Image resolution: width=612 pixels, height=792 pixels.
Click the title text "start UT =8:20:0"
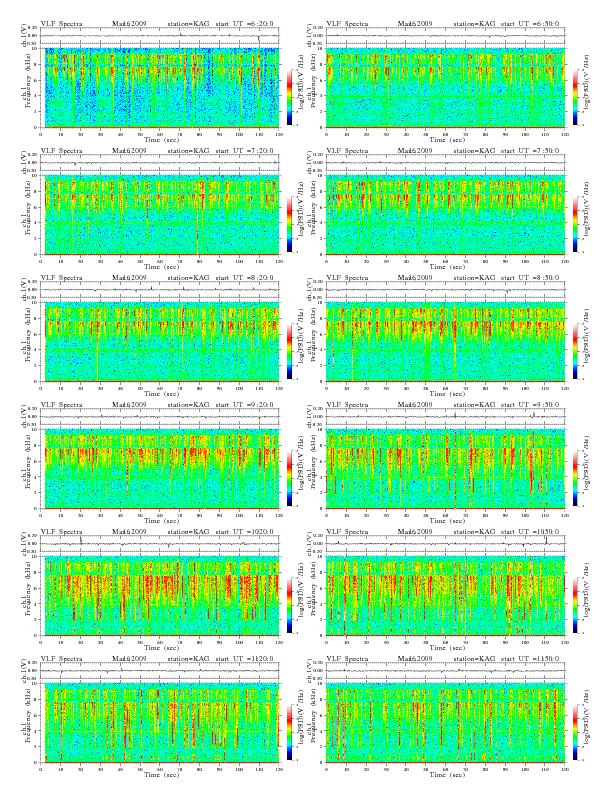pyautogui.click(x=244, y=278)
